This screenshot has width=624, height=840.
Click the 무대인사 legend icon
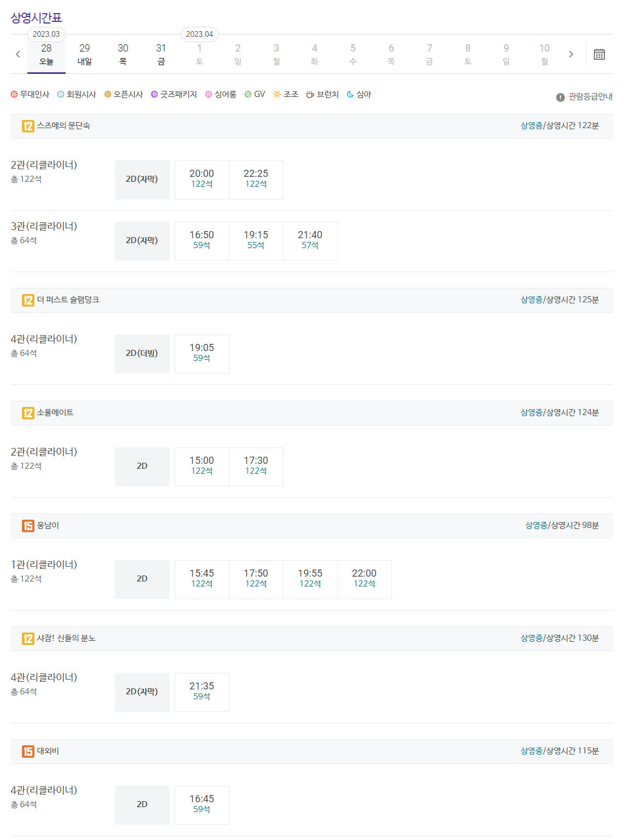14,94
